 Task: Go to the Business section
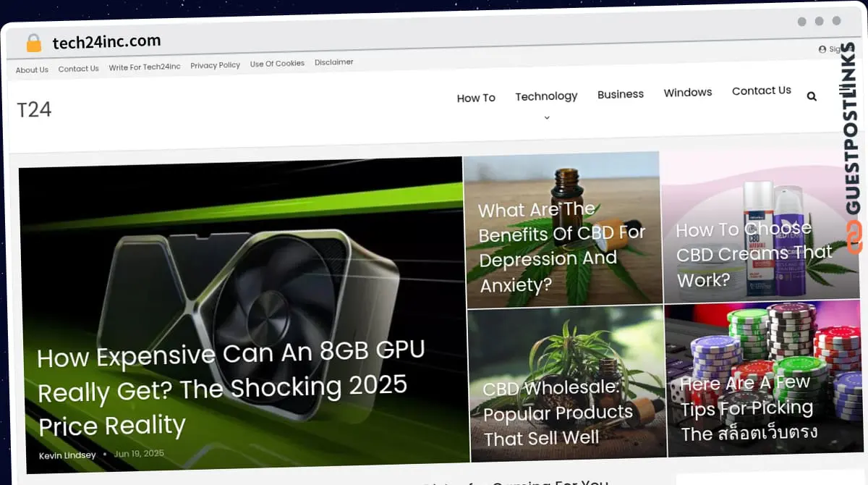(621, 94)
